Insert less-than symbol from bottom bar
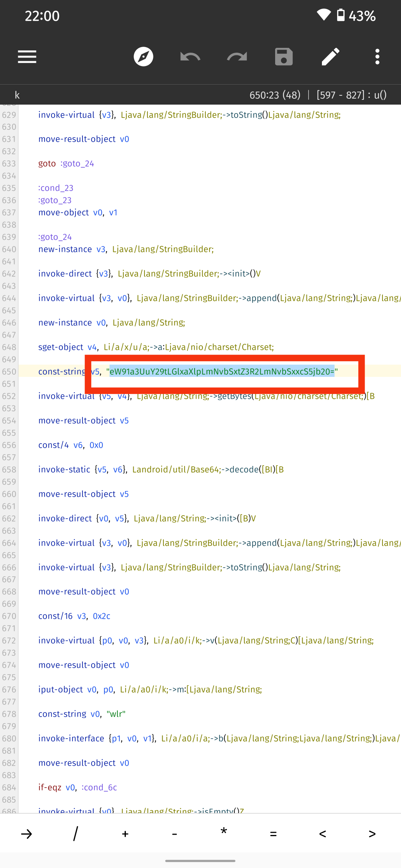 click(323, 834)
